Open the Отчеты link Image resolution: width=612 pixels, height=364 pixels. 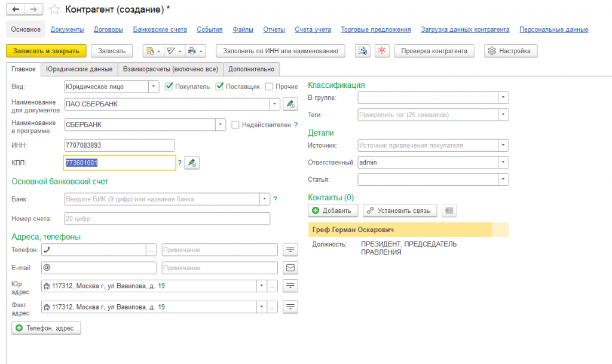pos(274,30)
